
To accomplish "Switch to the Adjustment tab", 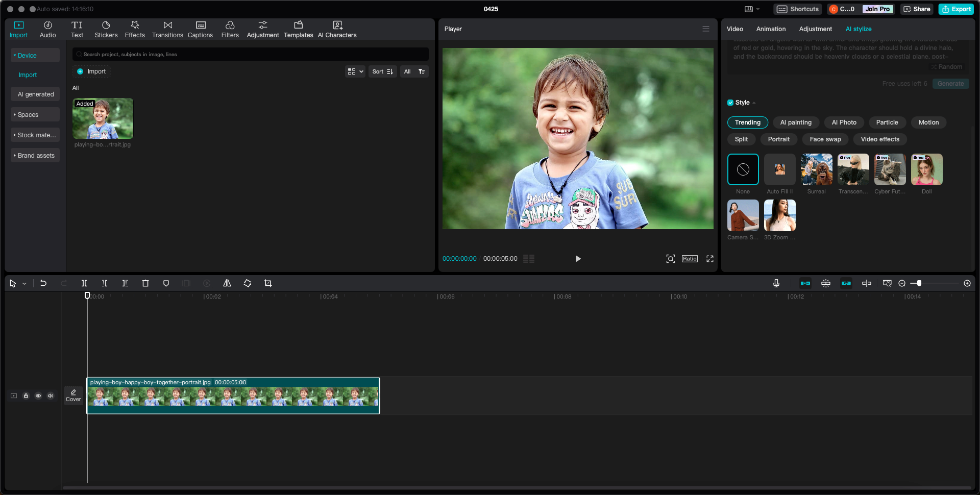I will 815,29.
